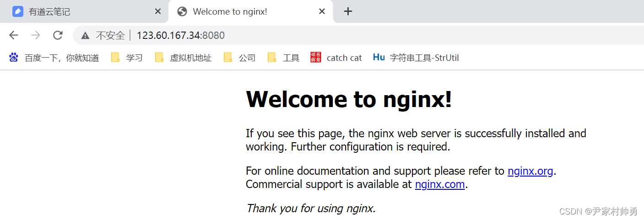Image resolution: width=644 pixels, height=220 pixels.
Task: Go back to the previous page
Action: [14, 35]
